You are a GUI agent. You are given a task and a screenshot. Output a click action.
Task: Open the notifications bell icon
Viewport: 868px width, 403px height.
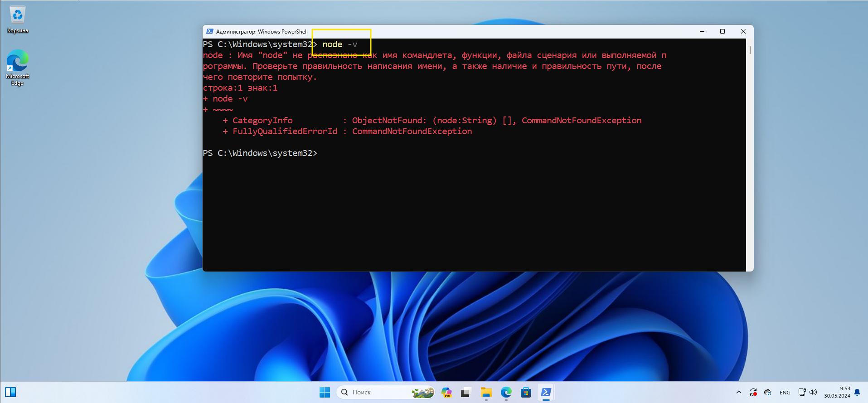point(857,392)
